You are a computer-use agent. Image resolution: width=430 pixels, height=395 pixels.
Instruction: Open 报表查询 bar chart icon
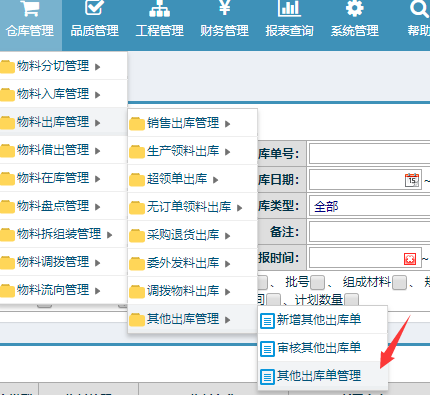coord(289,8)
